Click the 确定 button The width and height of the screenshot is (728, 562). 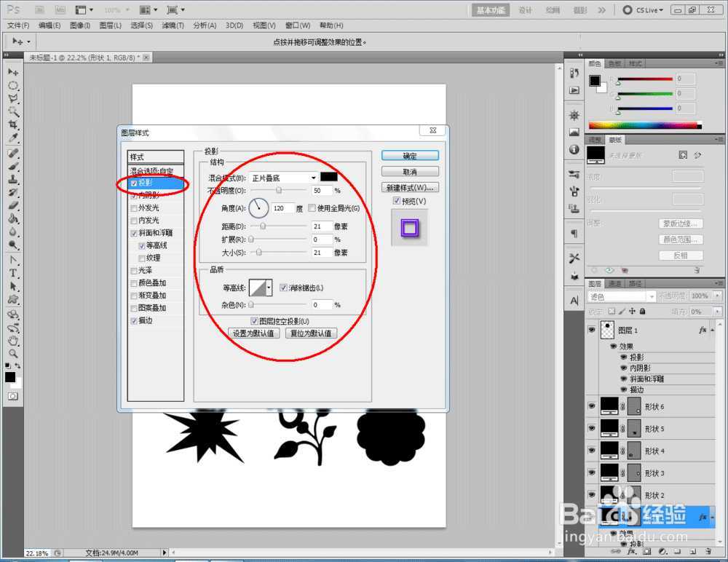coord(410,156)
